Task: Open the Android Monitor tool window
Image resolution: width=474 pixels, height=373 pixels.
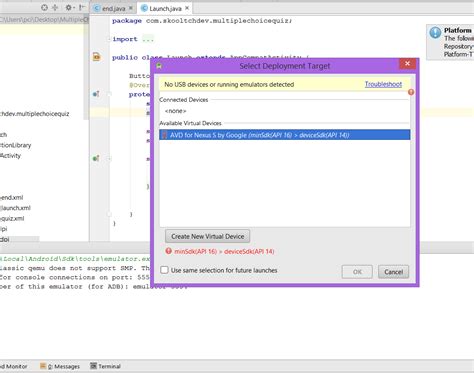Action: [x=14, y=366]
